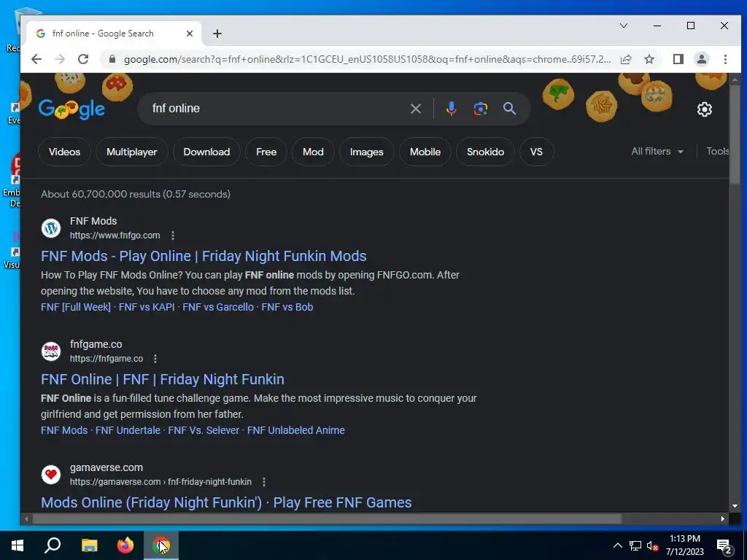The image size is (747, 560).
Task: Launch Firefox from taskbar
Action: (125, 545)
